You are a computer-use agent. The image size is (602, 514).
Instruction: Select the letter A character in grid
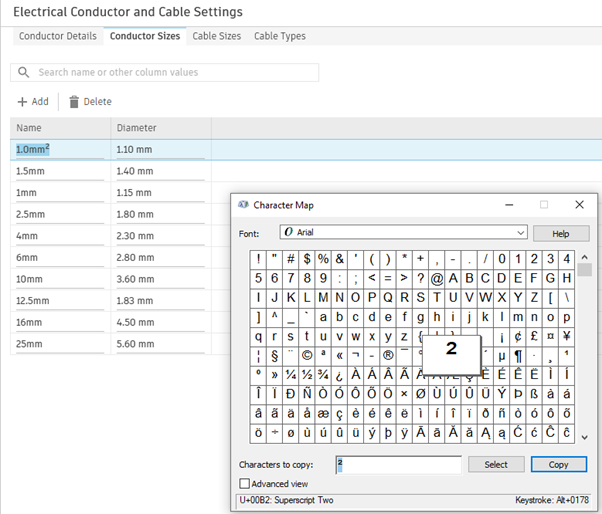453,278
